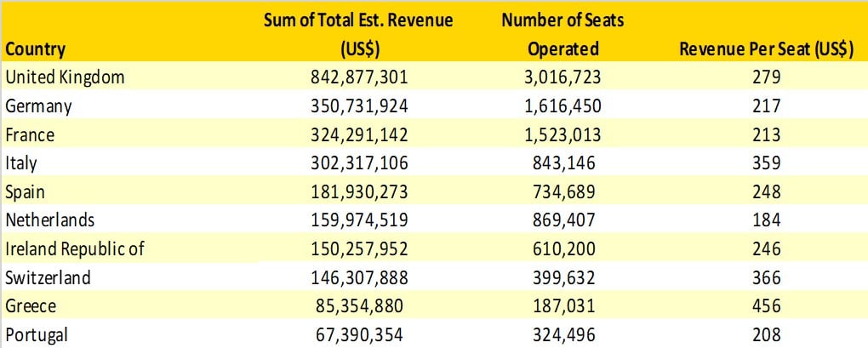Select France's seats operated value 1,523,013
Image resolution: width=868 pixels, height=348 pixels.
[563, 134]
